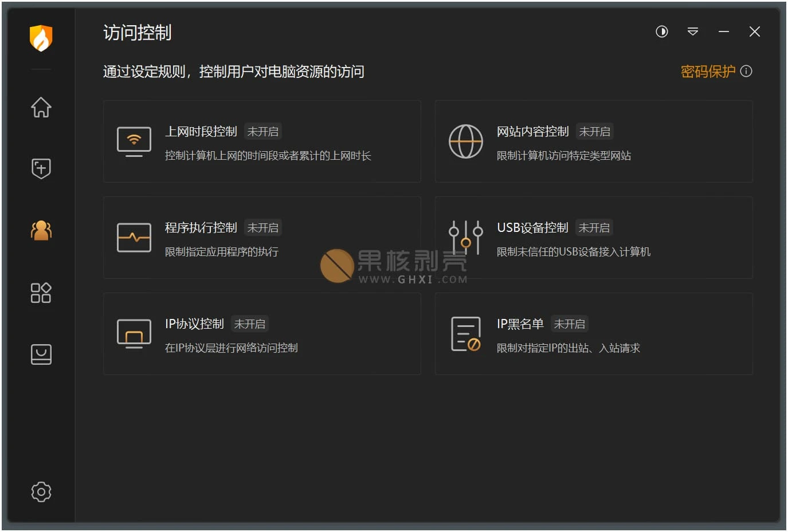Toggle 未开启 status of IP协议控制
Image resolution: width=788 pixels, height=532 pixels.
point(250,324)
